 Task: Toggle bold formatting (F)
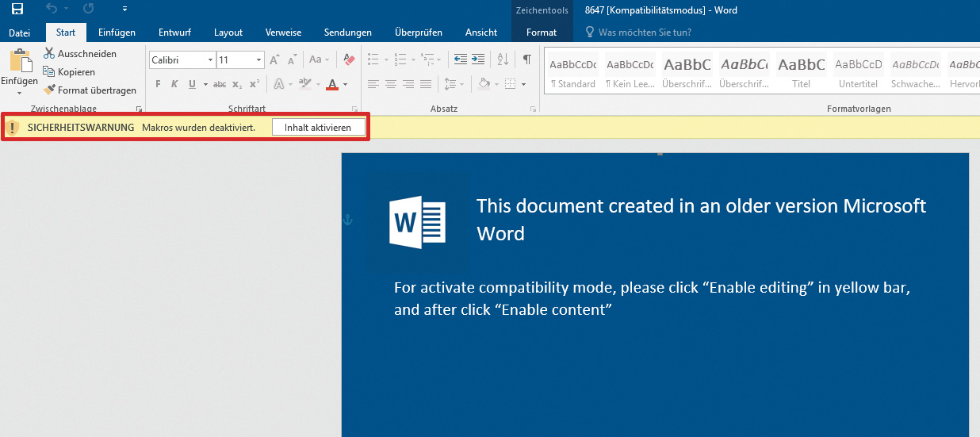158,84
